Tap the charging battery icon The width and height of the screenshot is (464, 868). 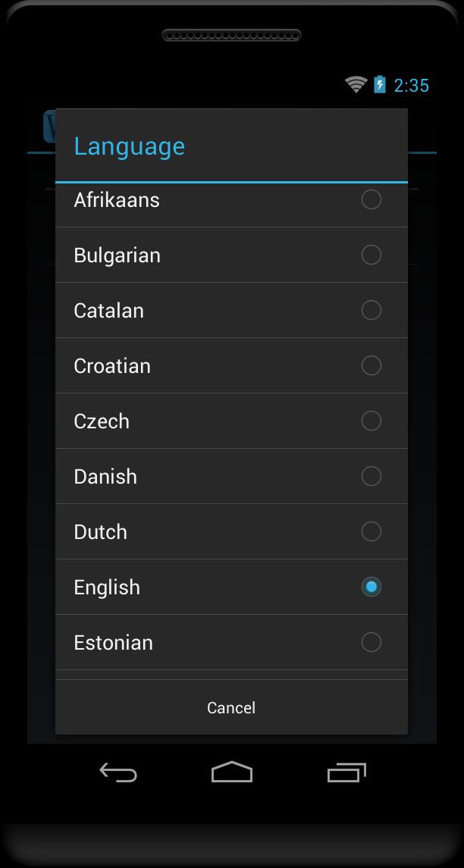click(378, 84)
